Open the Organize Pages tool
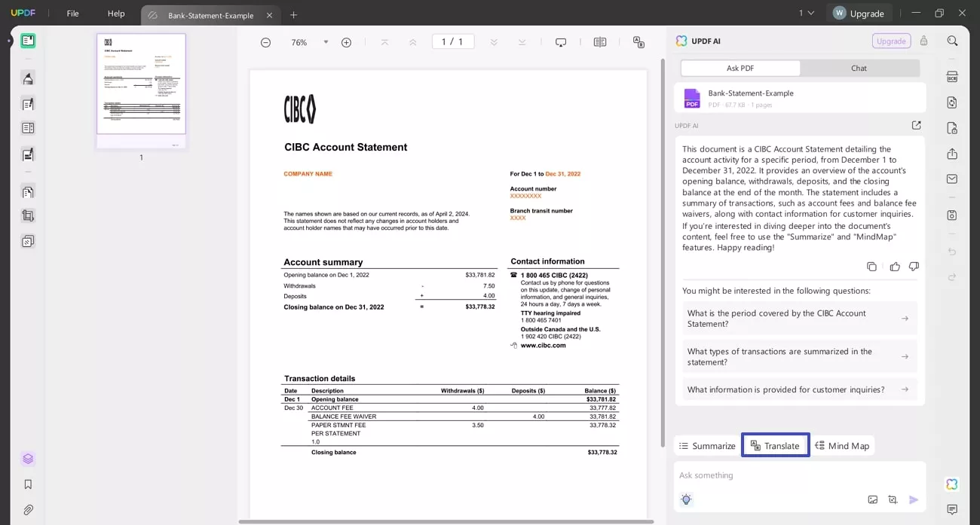The width and height of the screenshot is (980, 525). [x=28, y=191]
